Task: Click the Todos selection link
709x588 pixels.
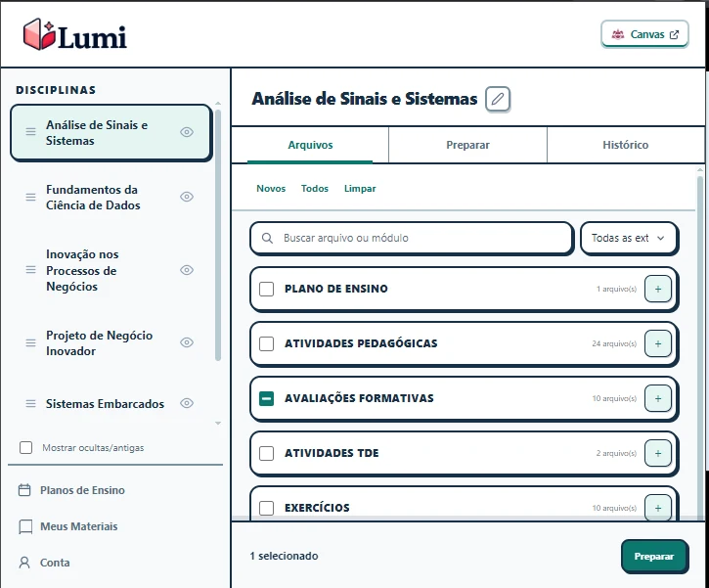Action: 315,188
